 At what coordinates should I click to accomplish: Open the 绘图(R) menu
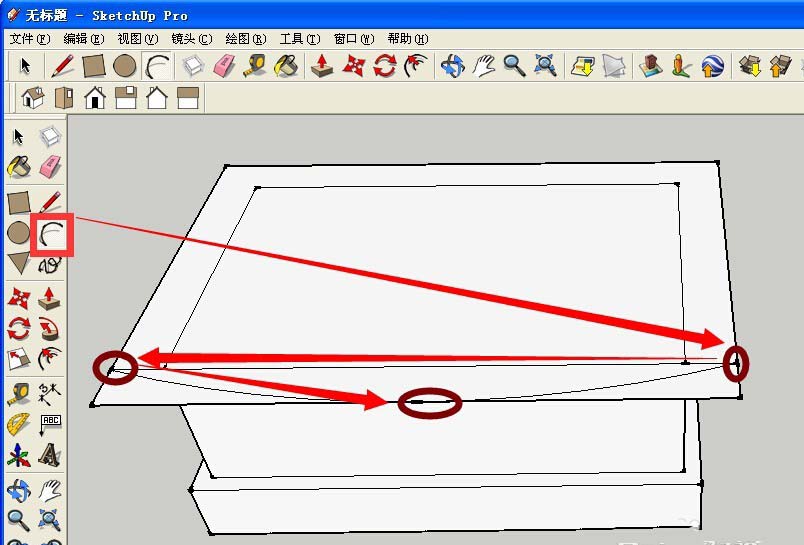click(246, 39)
